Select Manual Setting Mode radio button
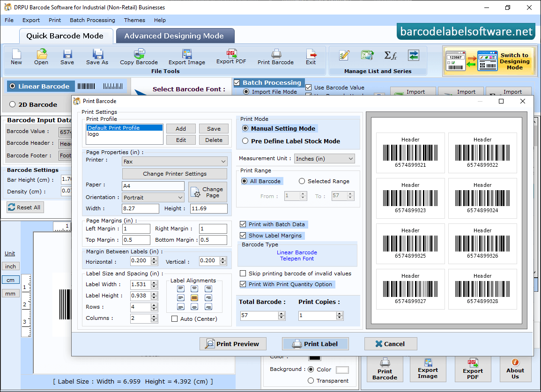Image resolution: width=541 pixels, height=392 pixels. coord(245,128)
